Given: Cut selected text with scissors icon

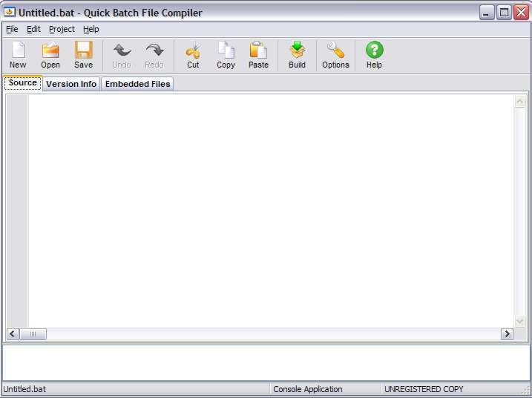Looking at the screenshot, I should (x=193, y=55).
